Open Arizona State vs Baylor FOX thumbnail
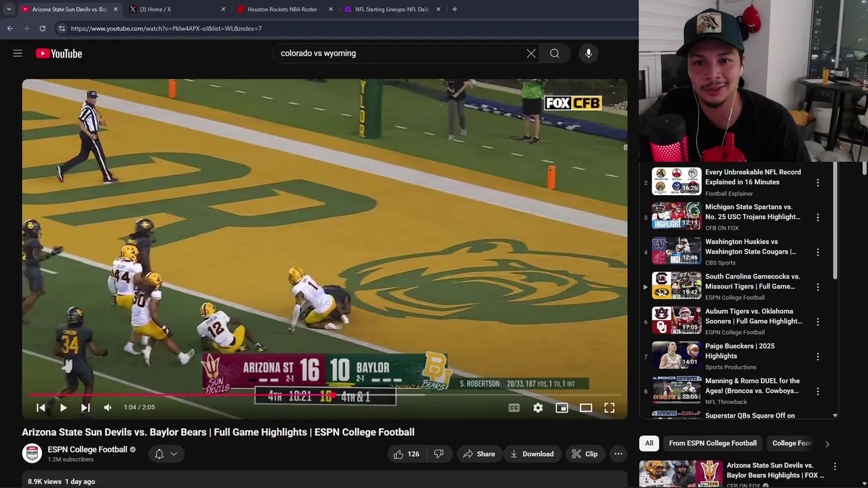This screenshot has width=868, height=488. coord(681,474)
